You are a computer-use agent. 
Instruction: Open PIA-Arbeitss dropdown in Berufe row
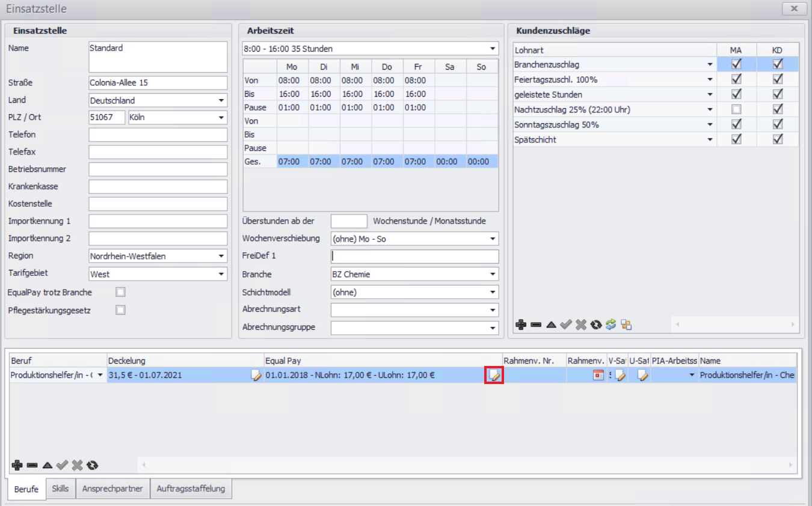click(692, 375)
